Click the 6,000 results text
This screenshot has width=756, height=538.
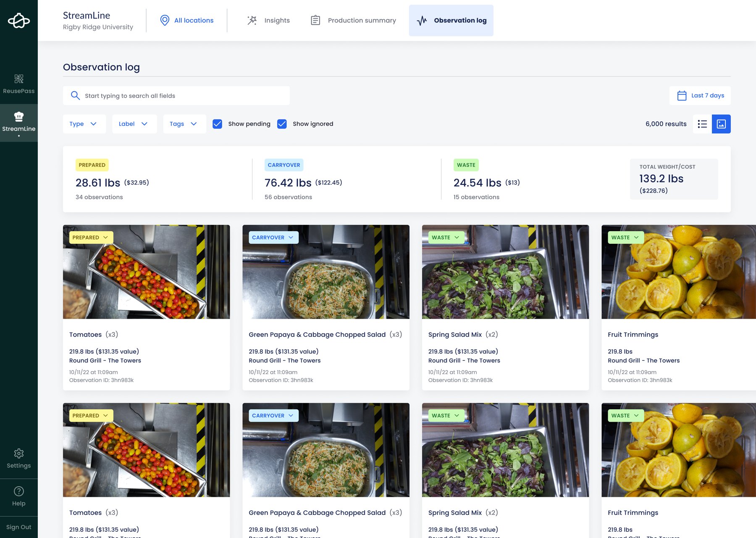coord(666,124)
